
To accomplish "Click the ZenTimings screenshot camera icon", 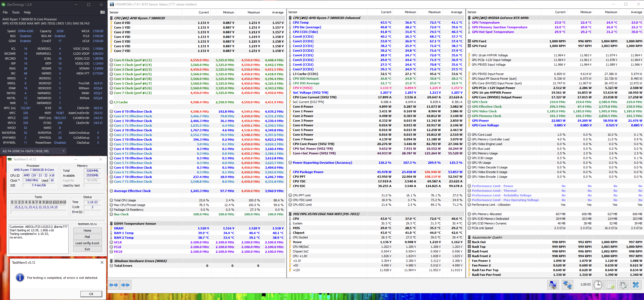I will pyautogui.click(x=102, y=12).
